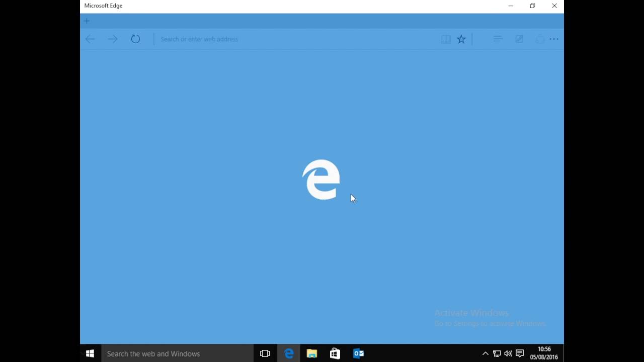This screenshot has height=362, width=644.
Task: Add page to favorites with star icon
Action: [x=461, y=39]
